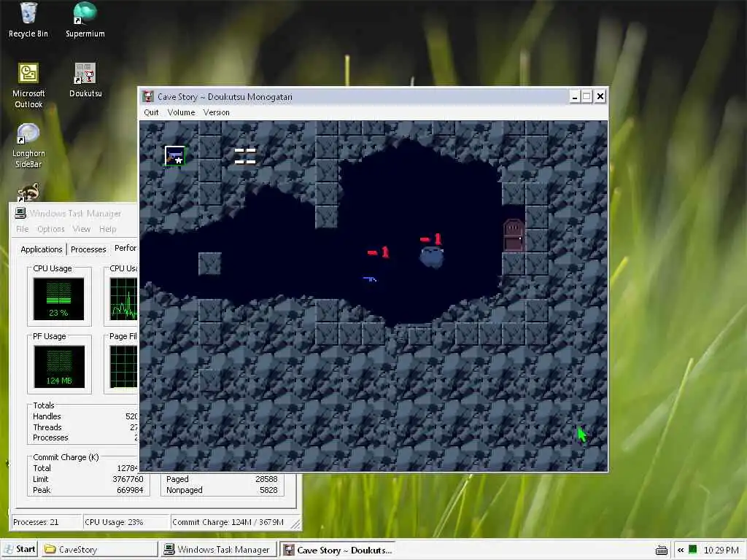Open the Quit menu in Cave Story
Viewport: 747px width, 560px height.
pyautogui.click(x=151, y=112)
